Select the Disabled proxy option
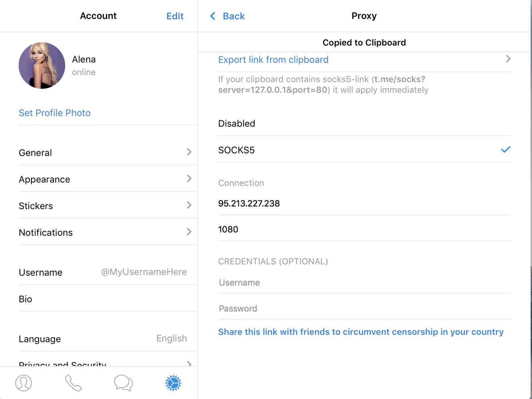 237,124
